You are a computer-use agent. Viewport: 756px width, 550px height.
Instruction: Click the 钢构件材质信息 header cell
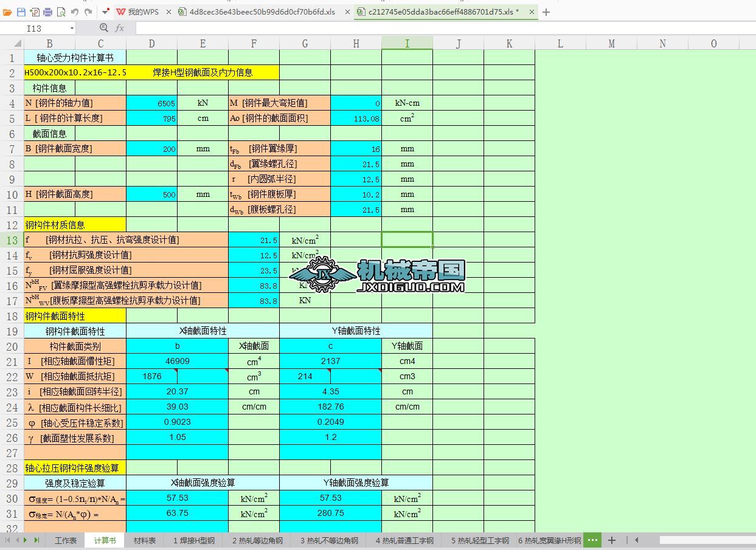[75, 225]
